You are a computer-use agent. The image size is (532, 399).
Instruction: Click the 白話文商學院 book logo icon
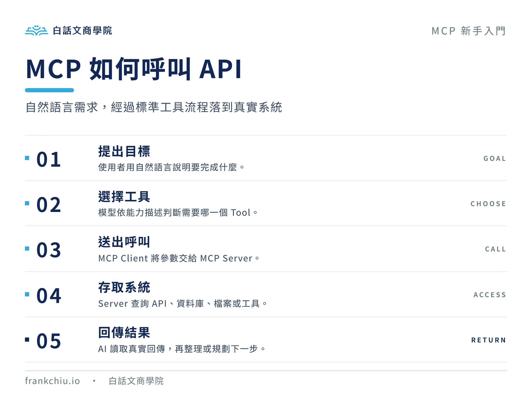(37, 30)
